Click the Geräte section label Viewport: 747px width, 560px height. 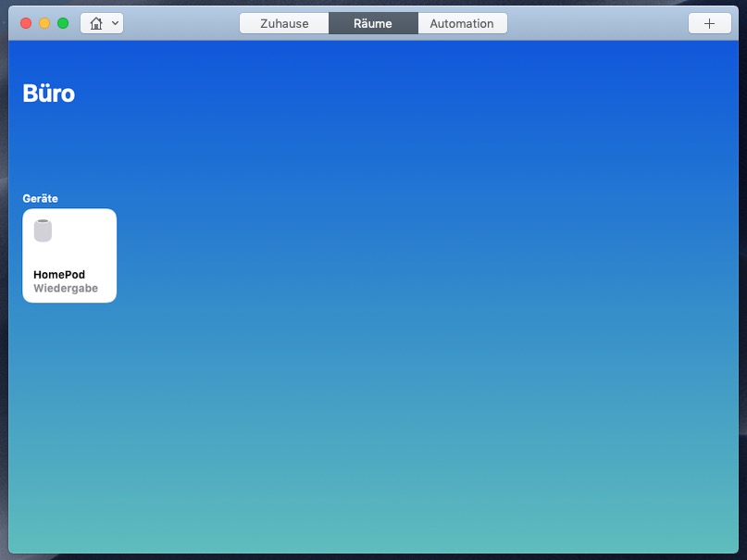point(40,198)
